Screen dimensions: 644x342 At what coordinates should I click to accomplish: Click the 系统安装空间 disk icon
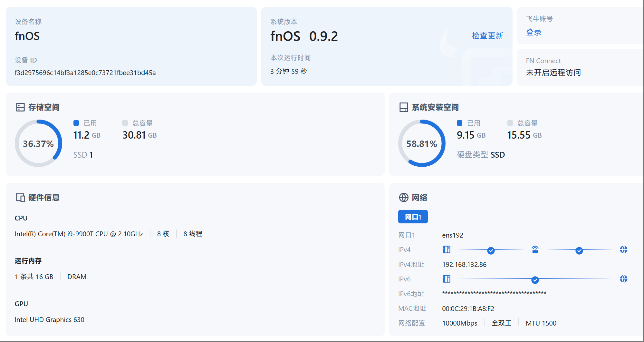404,107
